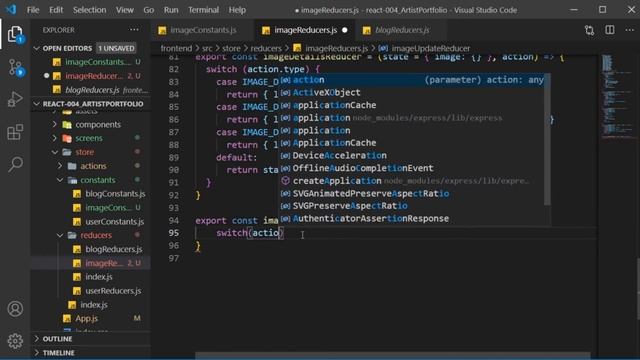Click the '1 UNSAVED' badge
This screenshot has width=640, height=360.
click(x=116, y=48)
